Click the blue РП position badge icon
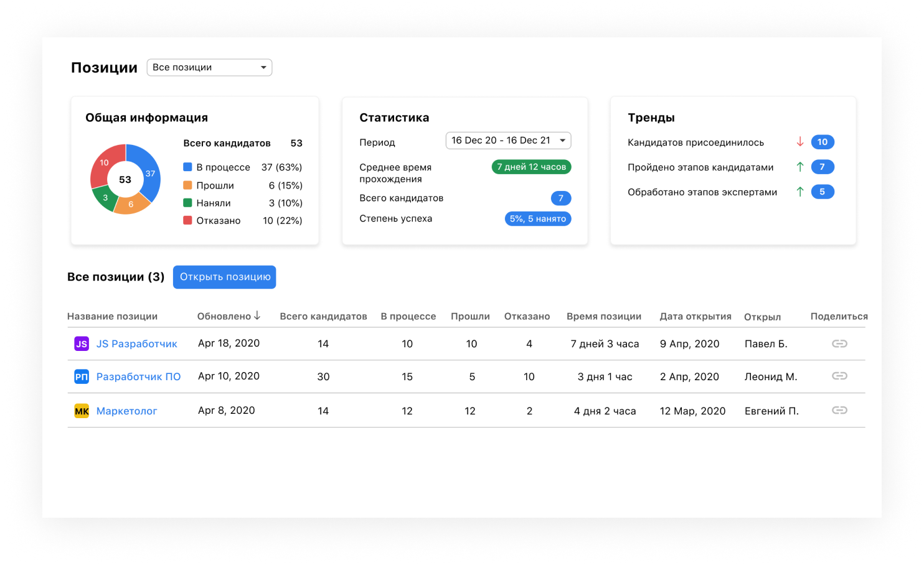924x565 pixels. [x=82, y=376]
